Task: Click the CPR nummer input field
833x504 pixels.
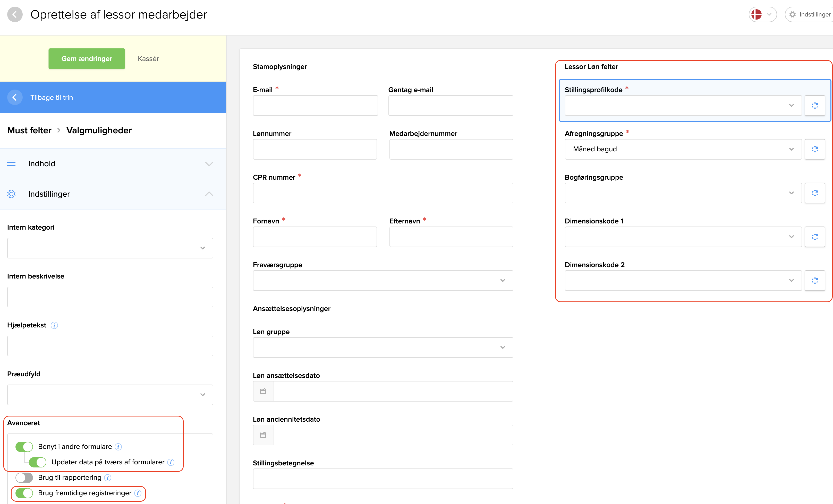Action: pyautogui.click(x=383, y=193)
